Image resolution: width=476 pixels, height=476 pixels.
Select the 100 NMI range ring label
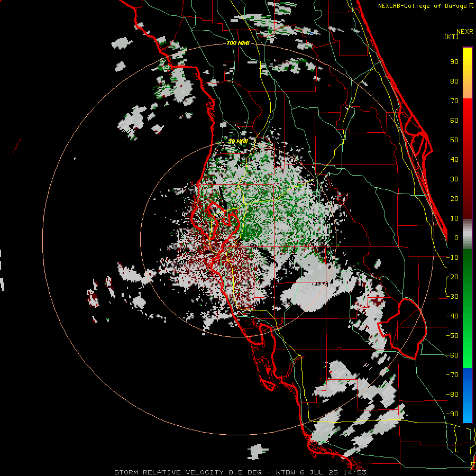238,43
